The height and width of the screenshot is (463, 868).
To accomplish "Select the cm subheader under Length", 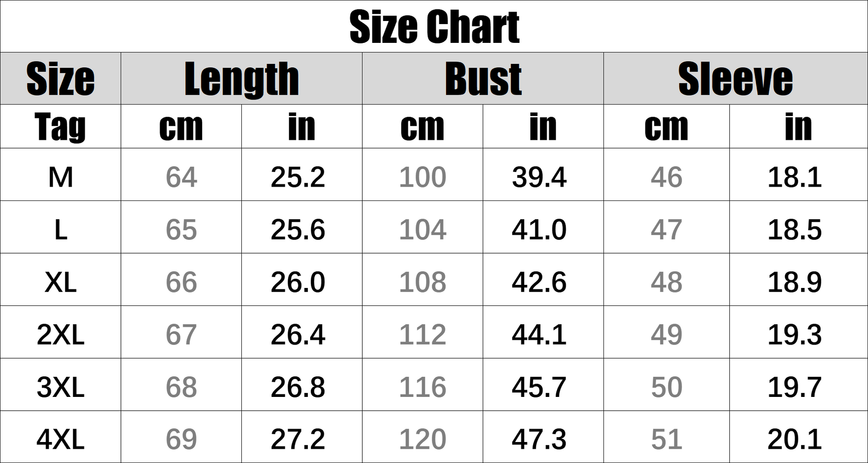I will (x=181, y=127).
